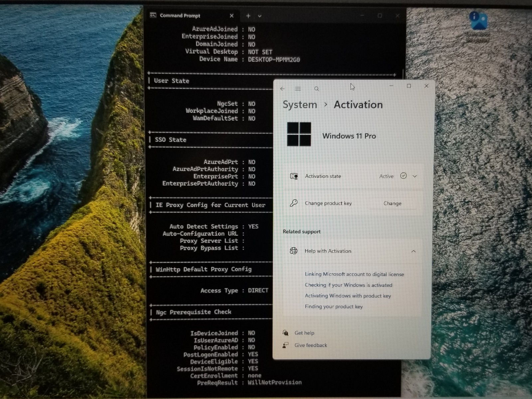
Task: Open a new terminal tab with plus
Action: tap(248, 16)
